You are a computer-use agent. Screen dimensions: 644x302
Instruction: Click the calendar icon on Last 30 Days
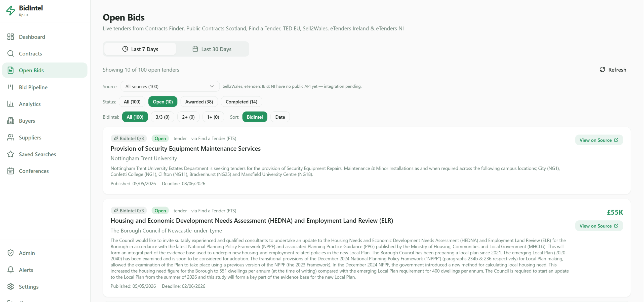195,49
